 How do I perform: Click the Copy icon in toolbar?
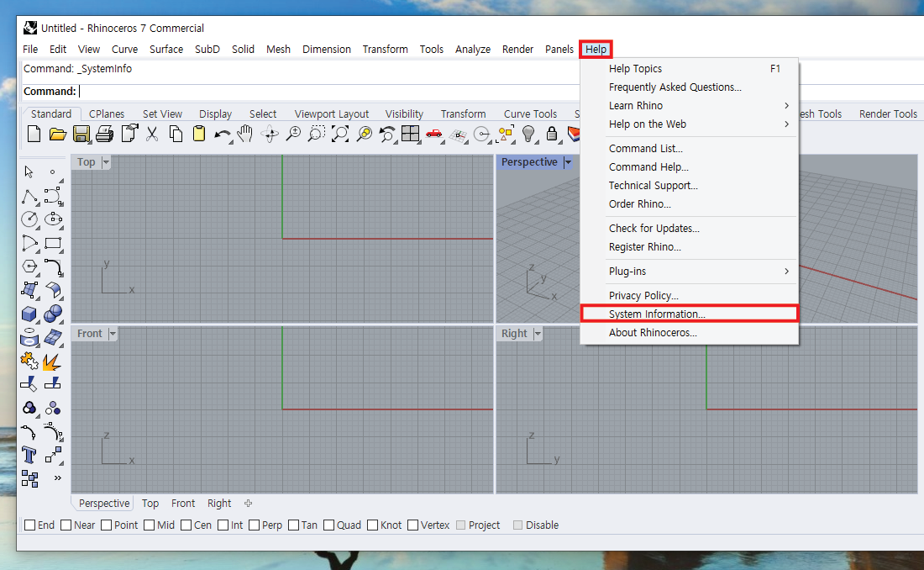pos(176,135)
